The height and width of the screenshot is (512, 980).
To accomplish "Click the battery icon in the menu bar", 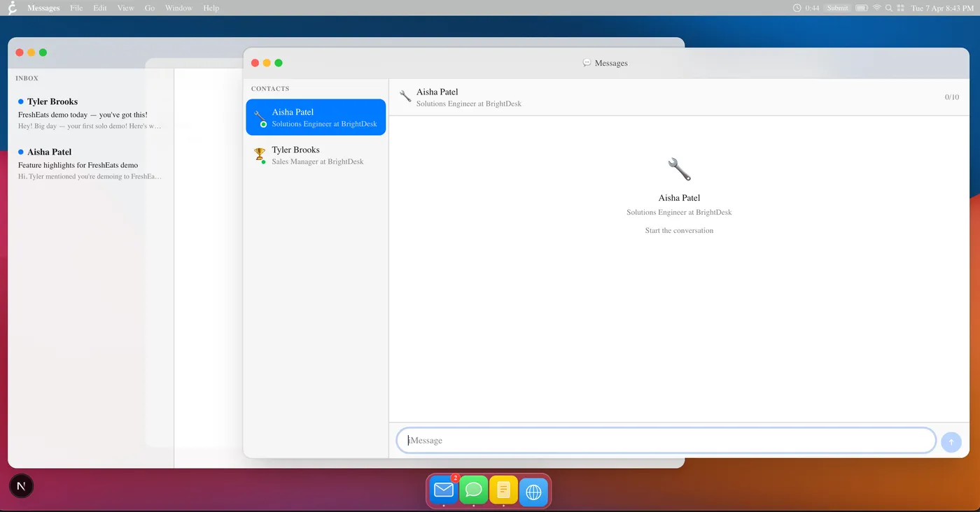I will [x=861, y=8].
